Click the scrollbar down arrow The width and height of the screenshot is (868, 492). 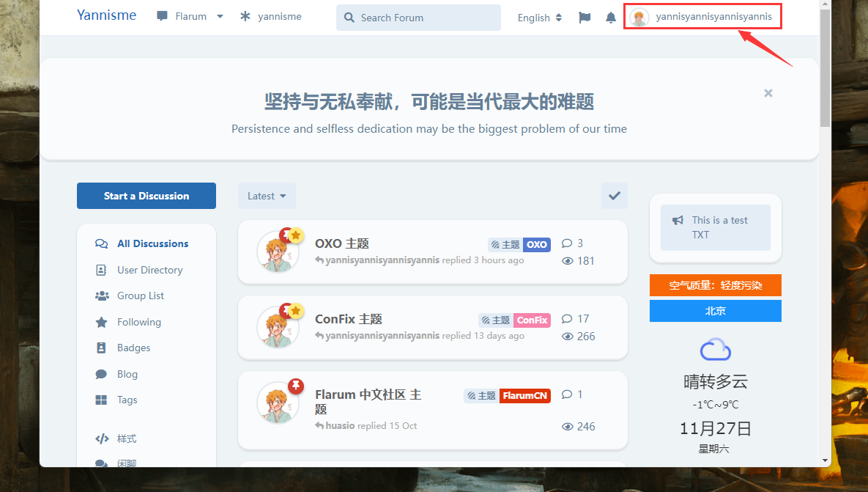pyautogui.click(x=825, y=461)
